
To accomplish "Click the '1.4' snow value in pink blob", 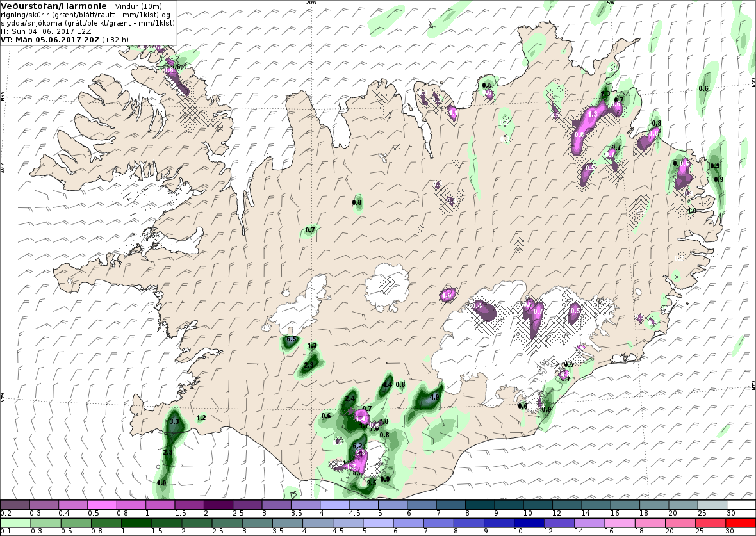I will 360,419.
